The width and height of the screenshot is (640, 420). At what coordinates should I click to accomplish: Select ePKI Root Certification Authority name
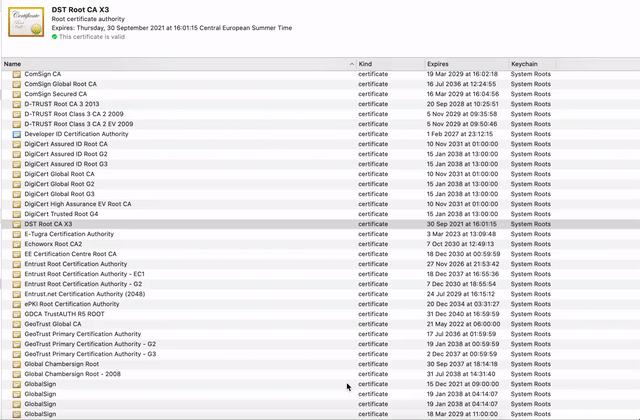click(72, 304)
